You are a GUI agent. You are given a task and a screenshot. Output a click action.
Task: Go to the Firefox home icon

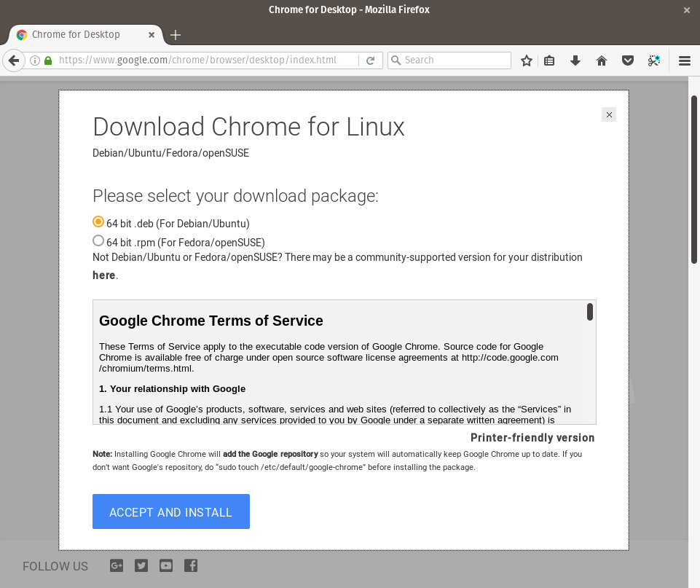(602, 60)
